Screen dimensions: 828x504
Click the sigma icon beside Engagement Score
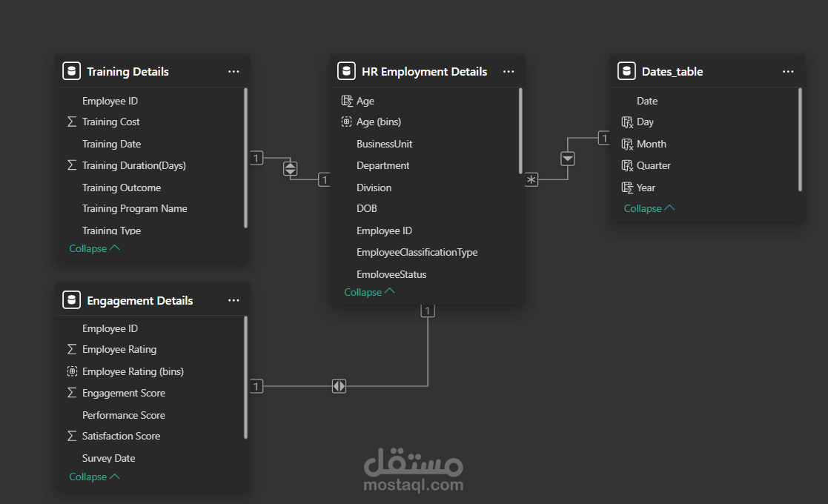pos(72,393)
